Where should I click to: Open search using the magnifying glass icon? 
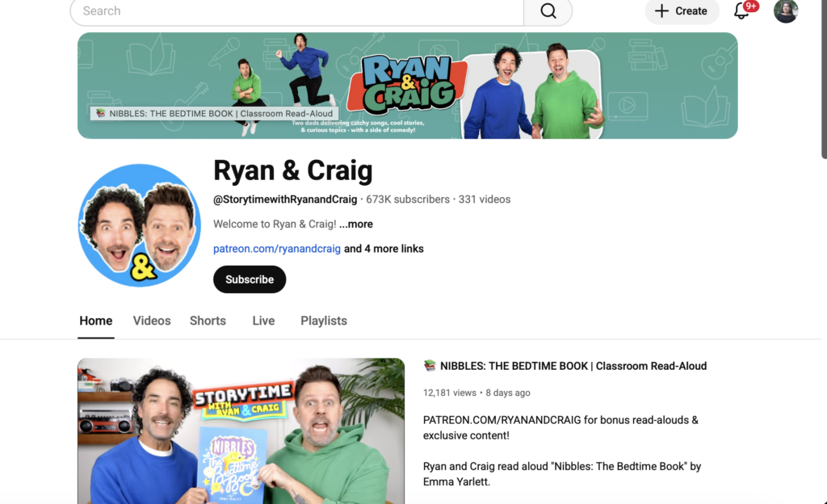(548, 11)
